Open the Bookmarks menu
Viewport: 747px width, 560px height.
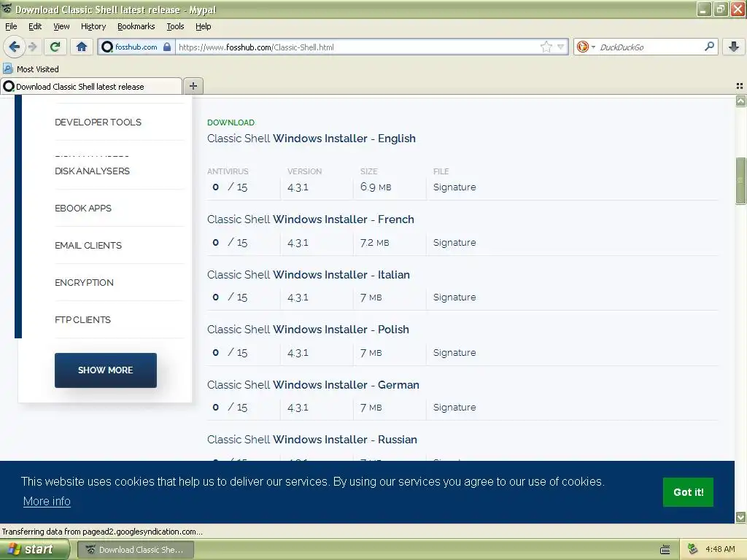[x=136, y=26]
